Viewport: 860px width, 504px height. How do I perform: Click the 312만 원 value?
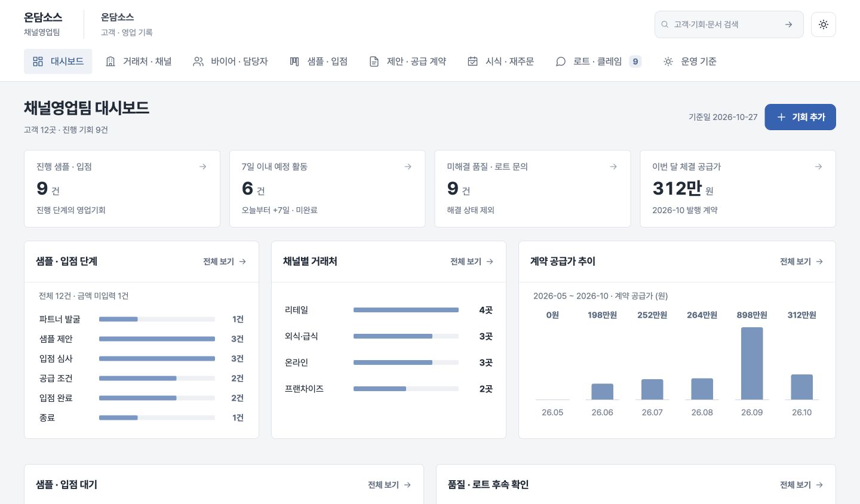pyautogui.click(x=683, y=189)
